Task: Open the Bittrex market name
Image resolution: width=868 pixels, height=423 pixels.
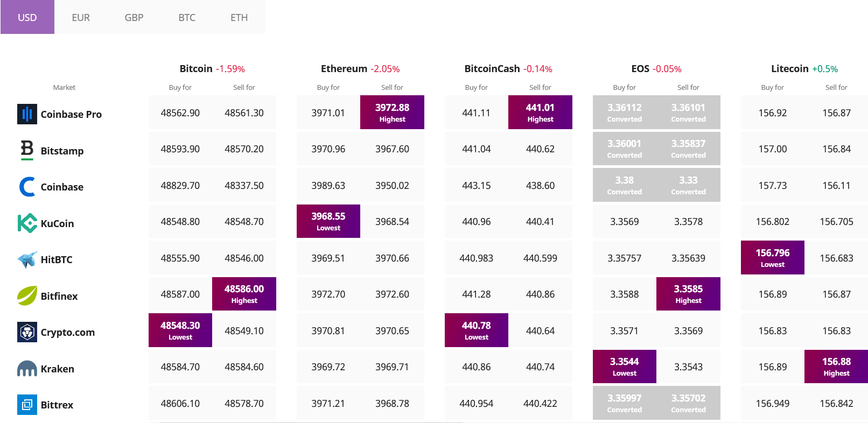Action: (57, 405)
